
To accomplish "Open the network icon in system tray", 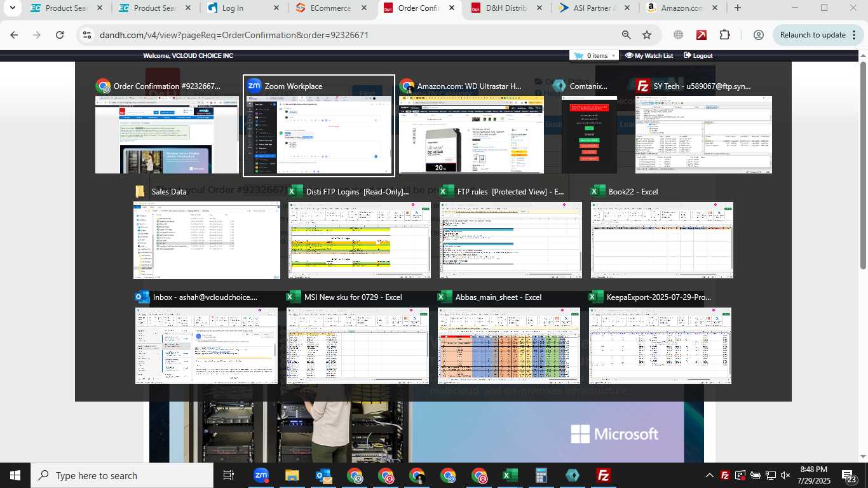I will 770,475.
